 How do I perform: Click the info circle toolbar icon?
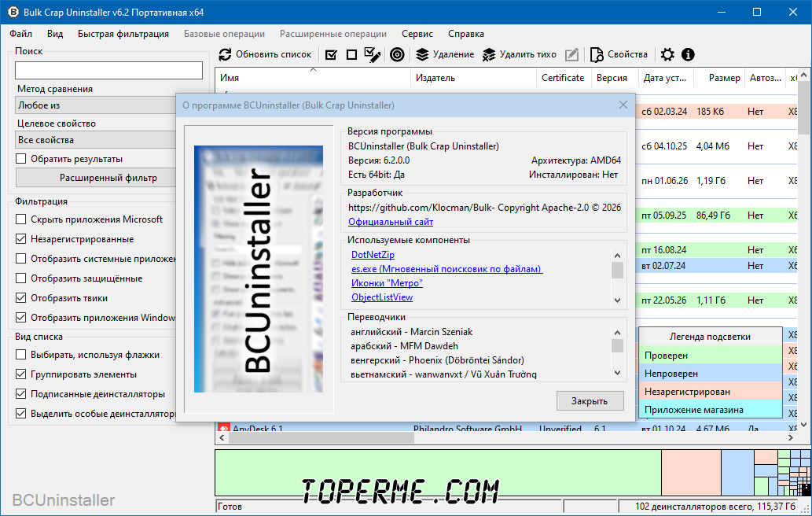tap(688, 54)
